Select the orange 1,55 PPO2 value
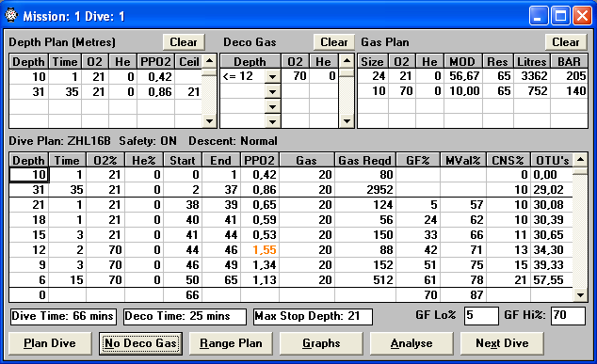The width and height of the screenshot is (597, 364). coord(260,250)
